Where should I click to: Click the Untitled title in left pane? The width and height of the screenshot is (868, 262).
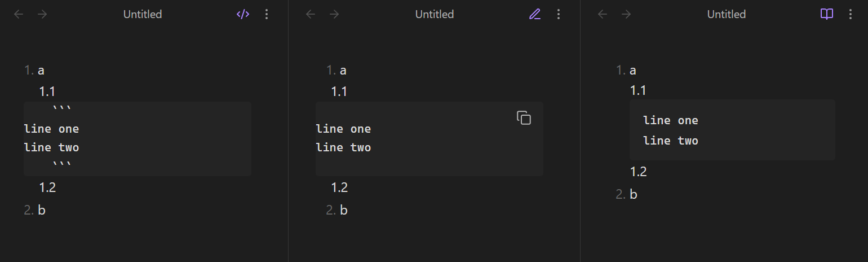[143, 14]
